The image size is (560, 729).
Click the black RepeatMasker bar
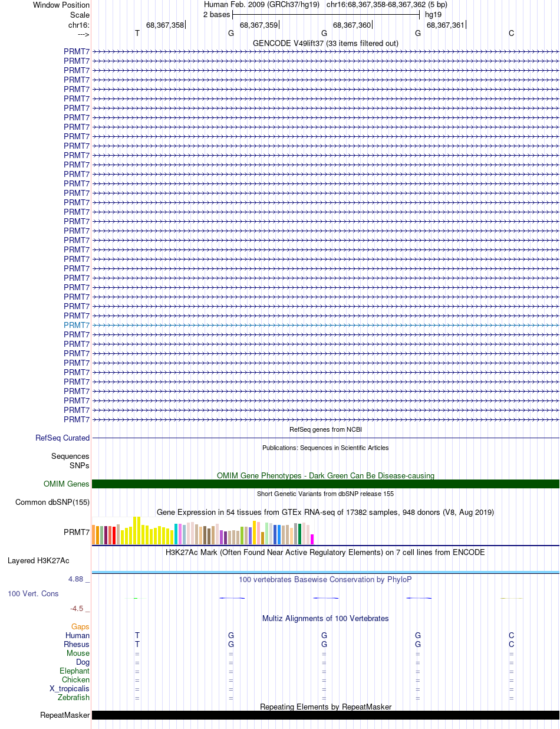[325, 715]
